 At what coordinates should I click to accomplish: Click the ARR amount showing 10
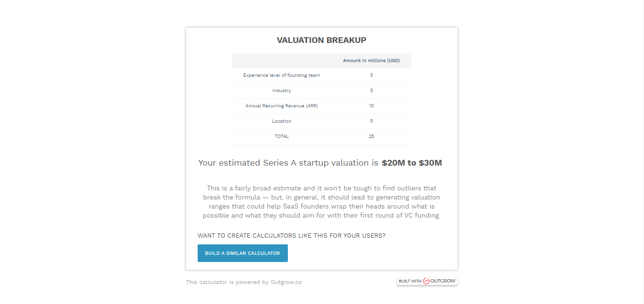(x=371, y=105)
